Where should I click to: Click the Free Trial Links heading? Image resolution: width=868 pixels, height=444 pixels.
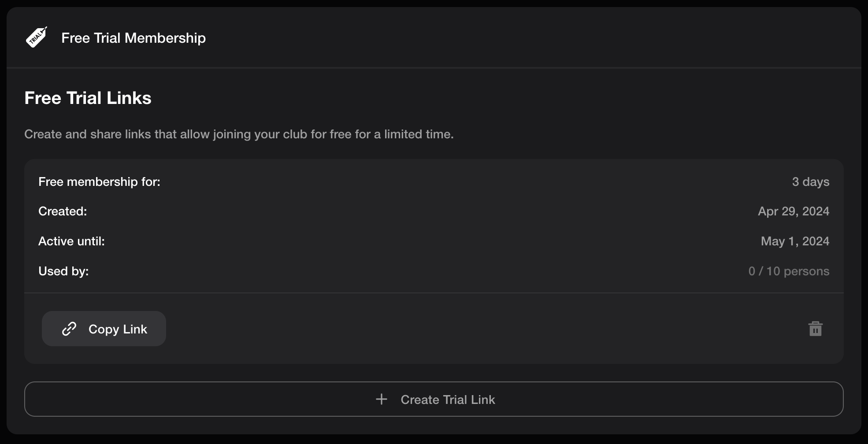tap(88, 98)
